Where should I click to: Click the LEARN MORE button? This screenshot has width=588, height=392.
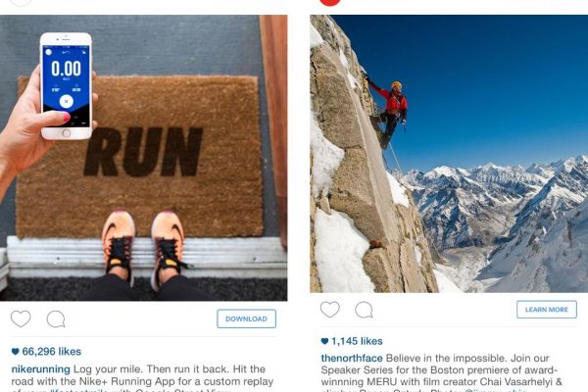tap(547, 310)
